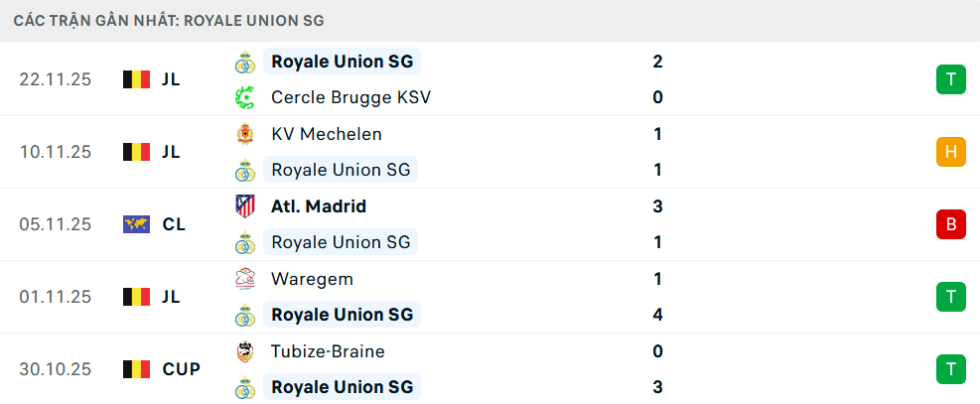
Task: Click the Champions League world flag icon
Action: pos(136,224)
